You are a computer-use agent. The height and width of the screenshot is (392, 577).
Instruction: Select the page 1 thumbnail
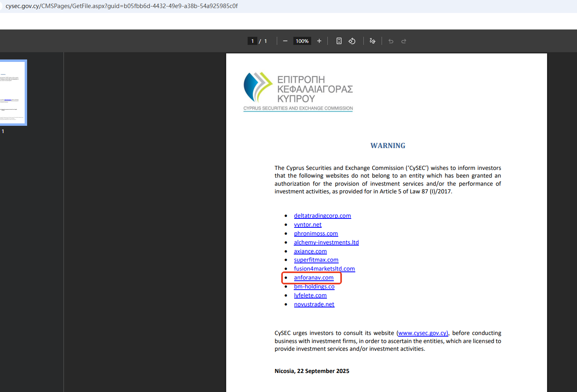click(x=13, y=93)
